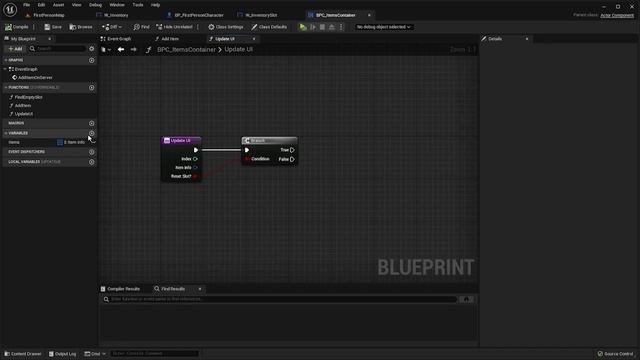
Task: Select the AddItem function
Action: point(22,105)
